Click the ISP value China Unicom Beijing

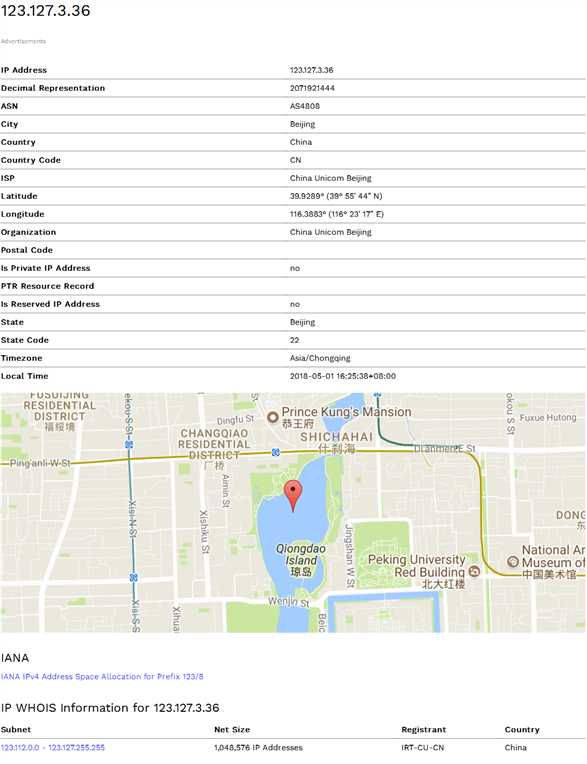coord(331,178)
